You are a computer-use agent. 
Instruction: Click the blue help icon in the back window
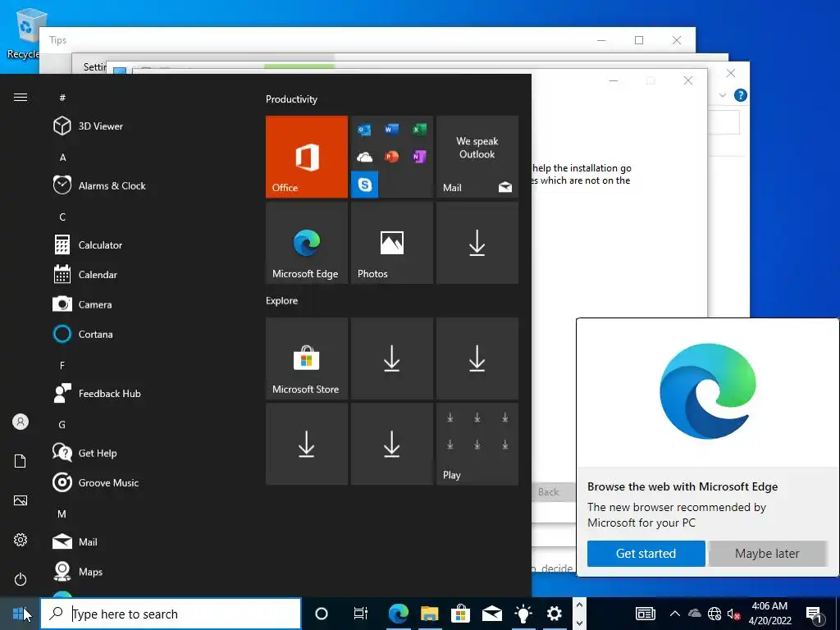pos(741,95)
